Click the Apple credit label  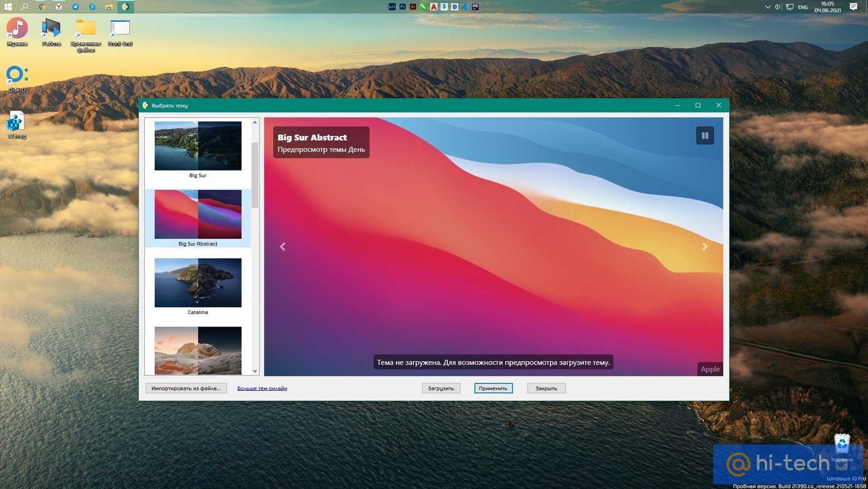710,369
